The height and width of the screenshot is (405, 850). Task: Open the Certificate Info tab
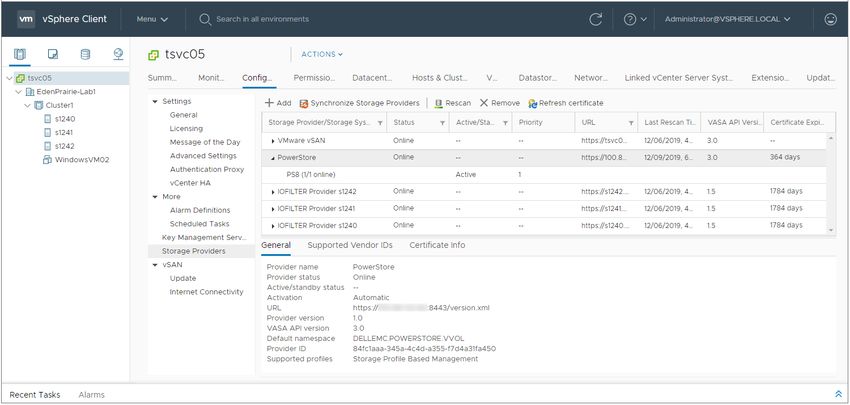pos(437,245)
